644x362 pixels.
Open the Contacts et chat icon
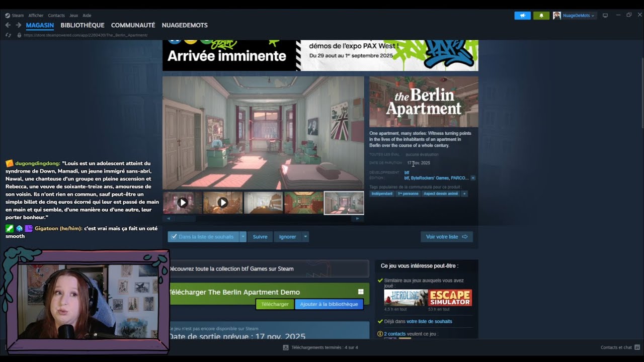click(637, 347)
